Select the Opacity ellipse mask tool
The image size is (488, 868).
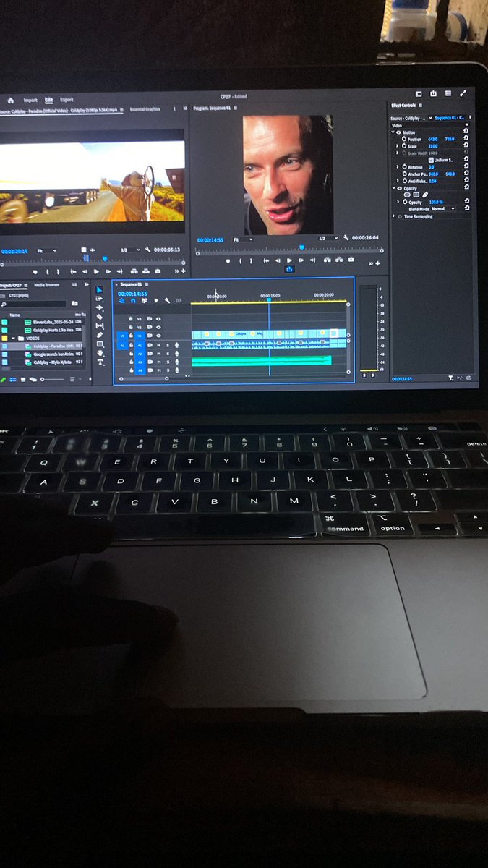tap(407, 195)
